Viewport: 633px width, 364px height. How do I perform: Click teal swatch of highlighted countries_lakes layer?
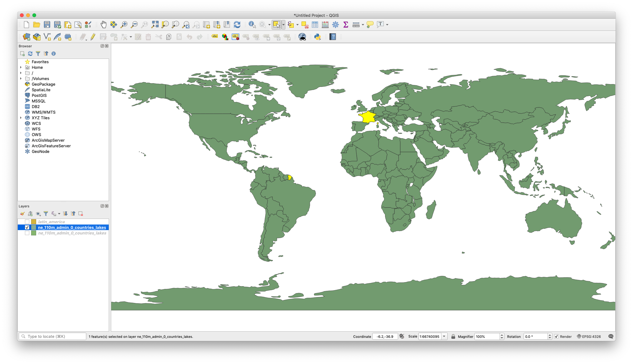click(x=34, y=227)
